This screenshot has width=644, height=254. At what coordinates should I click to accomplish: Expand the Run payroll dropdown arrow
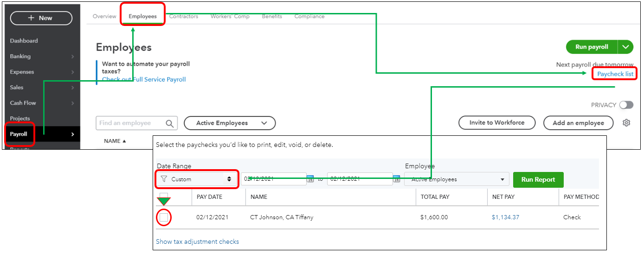point(625,47)
